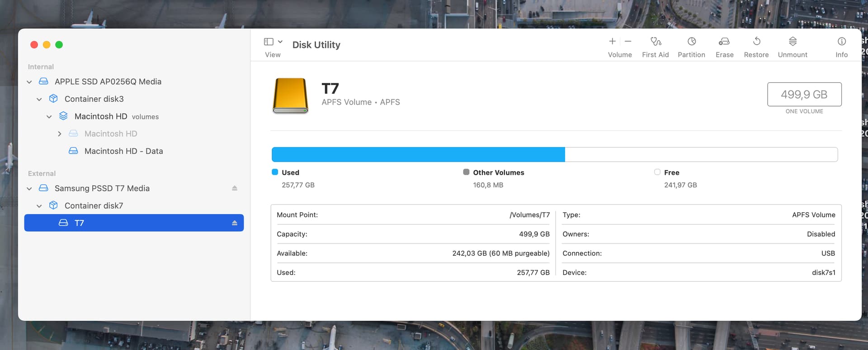Click the Device value disk7s1
The image size is (868, 350).
(824, 273)
